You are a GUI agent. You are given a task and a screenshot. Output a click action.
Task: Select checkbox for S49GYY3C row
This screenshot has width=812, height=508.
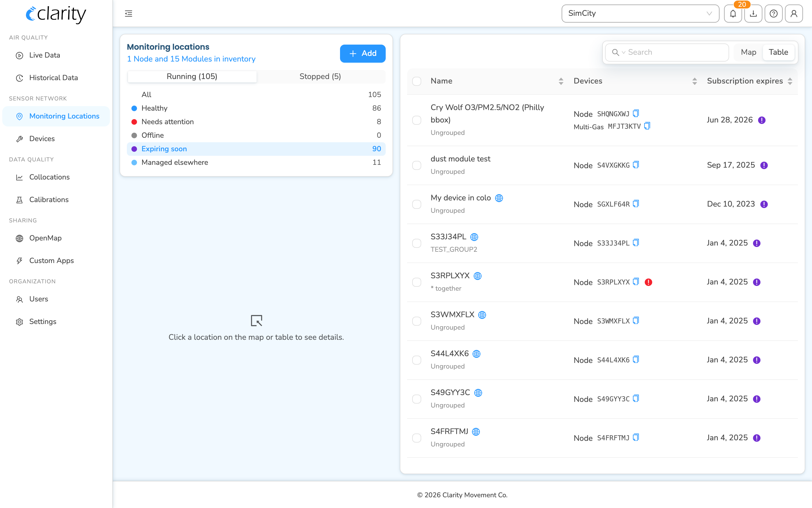click(x=417, y=399)
